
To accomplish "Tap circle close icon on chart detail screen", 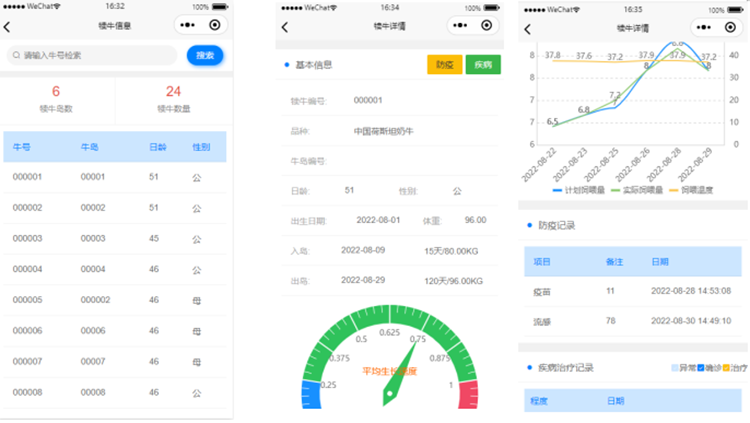I will pos(730,27).
